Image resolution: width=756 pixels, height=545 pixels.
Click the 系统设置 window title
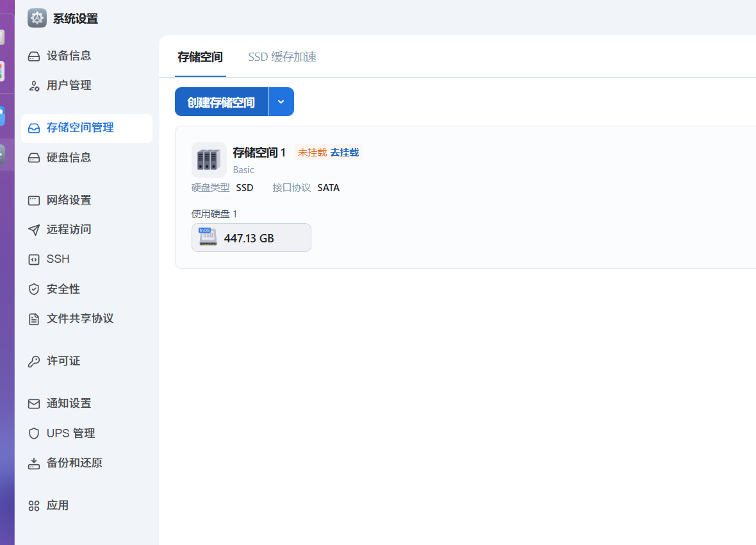75,19
